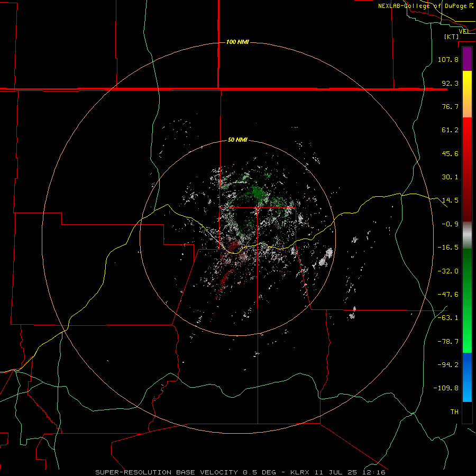Viewport: 476px width, 476px height.
Task: Select the red segment of velocity scale
Action: click(467, 169)
